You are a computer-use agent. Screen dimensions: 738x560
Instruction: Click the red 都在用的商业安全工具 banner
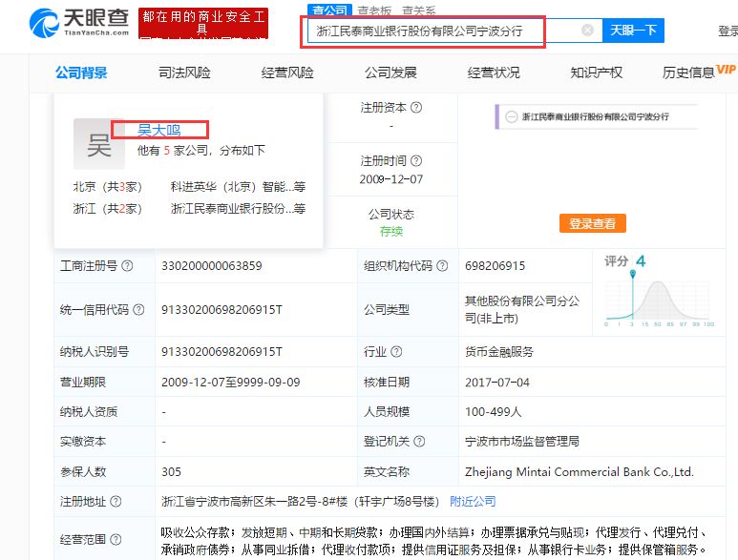point(203,23)
